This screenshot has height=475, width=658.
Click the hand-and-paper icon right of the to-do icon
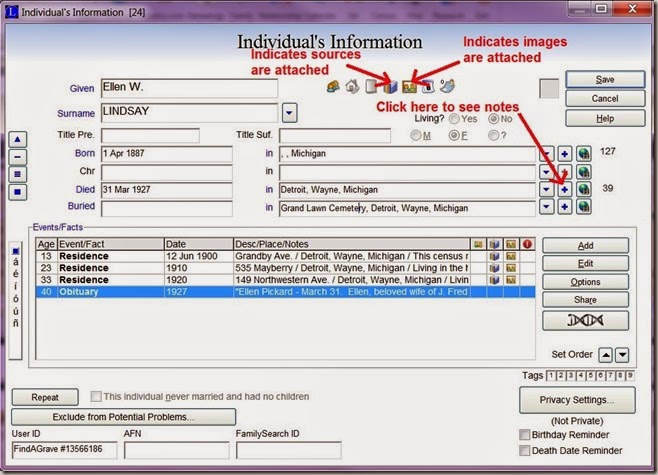point(447,86)
